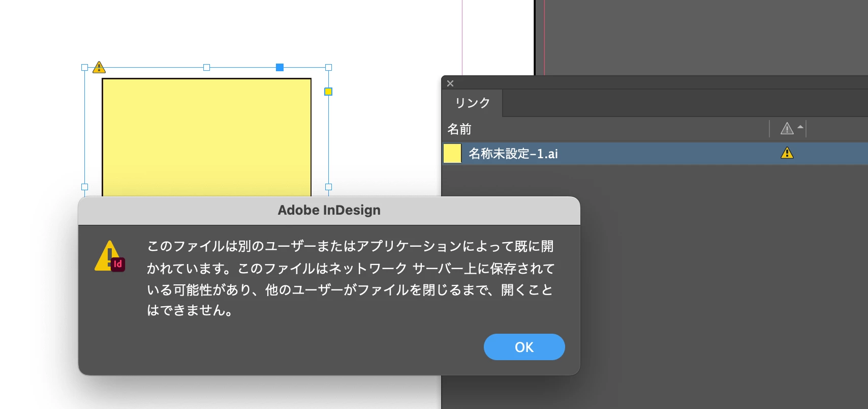
Task: Click the warning icon in 名称未設定-1.ai row
Action: click(x=787, y=153)
